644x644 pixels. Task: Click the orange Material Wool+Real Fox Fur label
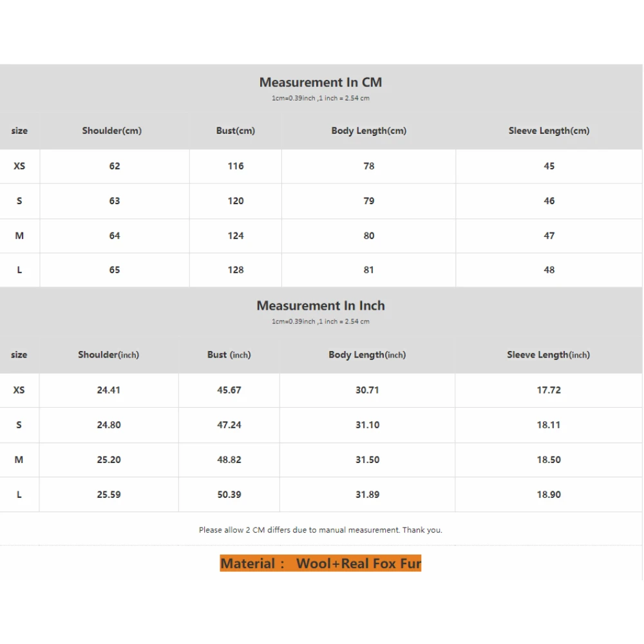pyautogui.click(x=320, y=563)
